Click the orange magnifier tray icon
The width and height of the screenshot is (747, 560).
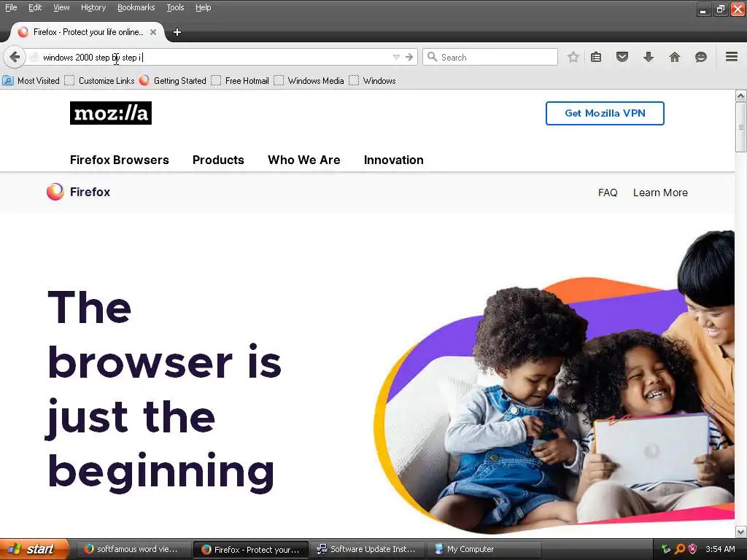(680, 549)
